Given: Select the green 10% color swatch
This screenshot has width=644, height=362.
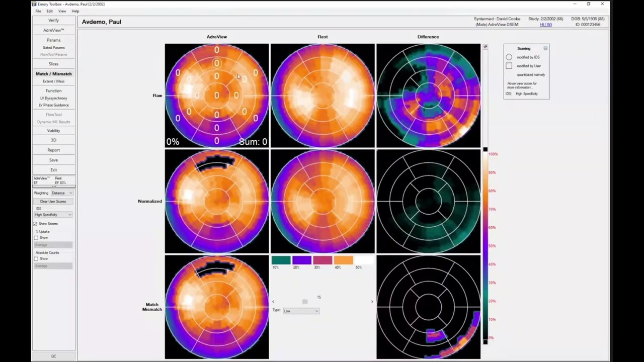Looking at the screenshot, I should tap(281, 260).
